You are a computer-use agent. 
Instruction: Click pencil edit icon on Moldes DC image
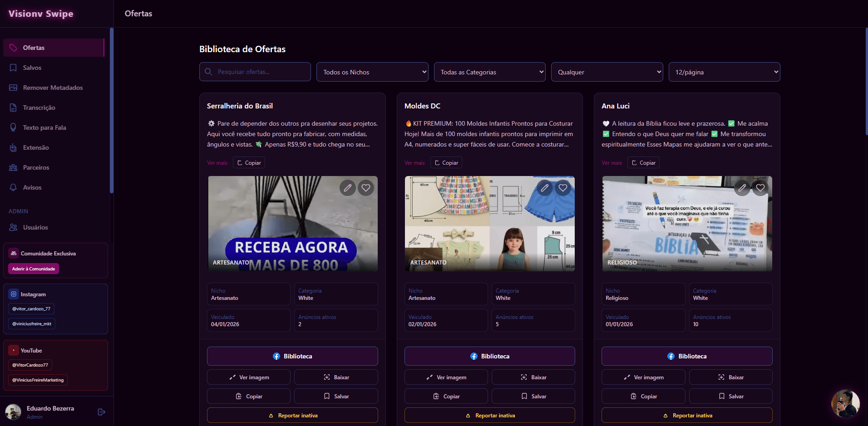point(545,187)
